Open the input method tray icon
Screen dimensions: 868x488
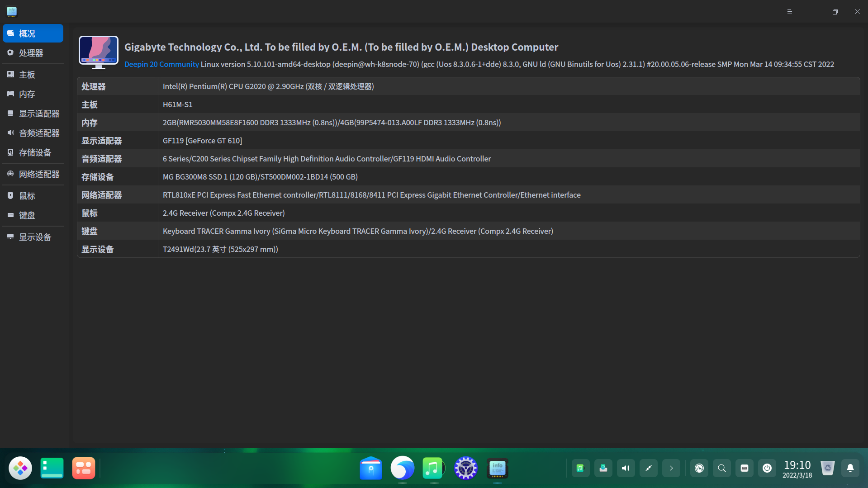pyautogui.click(x=603, y=468)
